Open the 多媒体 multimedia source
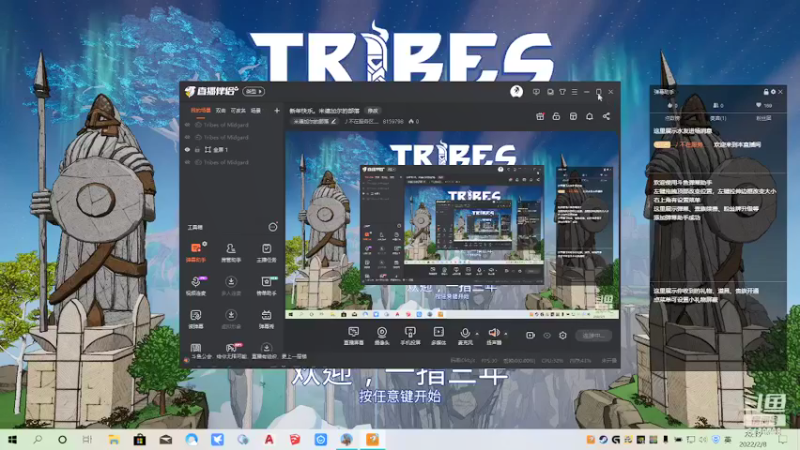The image size is (800, 450). (438, 336)
